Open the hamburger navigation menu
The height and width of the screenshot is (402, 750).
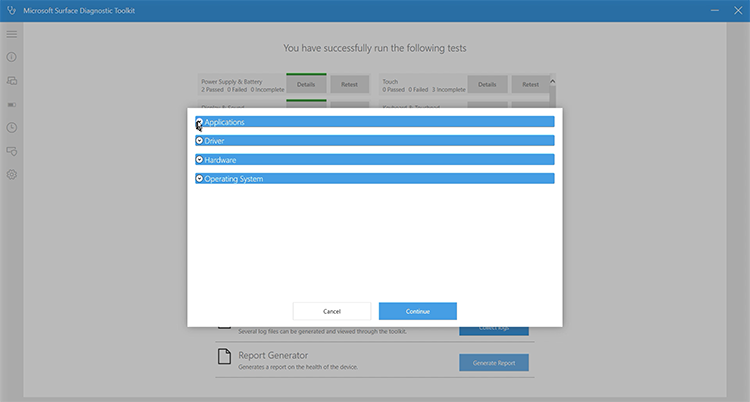tap(12, 34)
